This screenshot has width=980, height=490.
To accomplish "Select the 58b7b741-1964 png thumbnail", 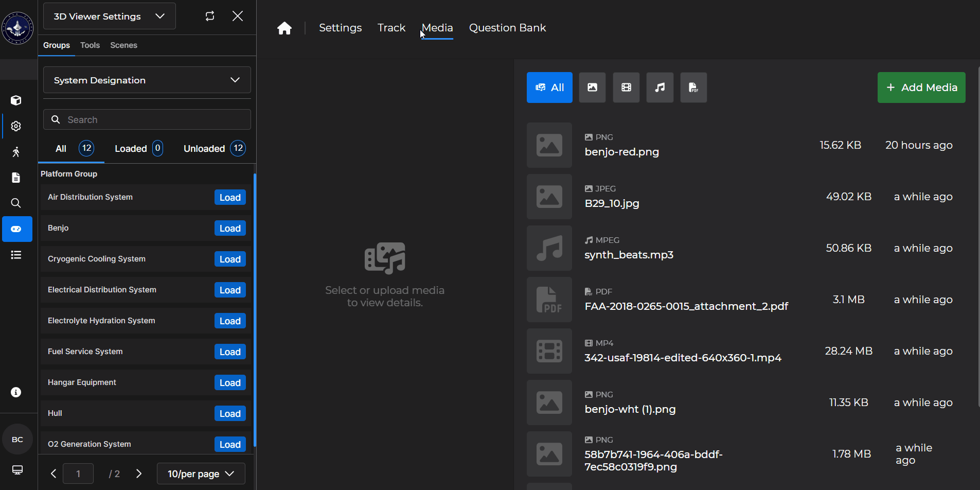I will coord(549,454).
